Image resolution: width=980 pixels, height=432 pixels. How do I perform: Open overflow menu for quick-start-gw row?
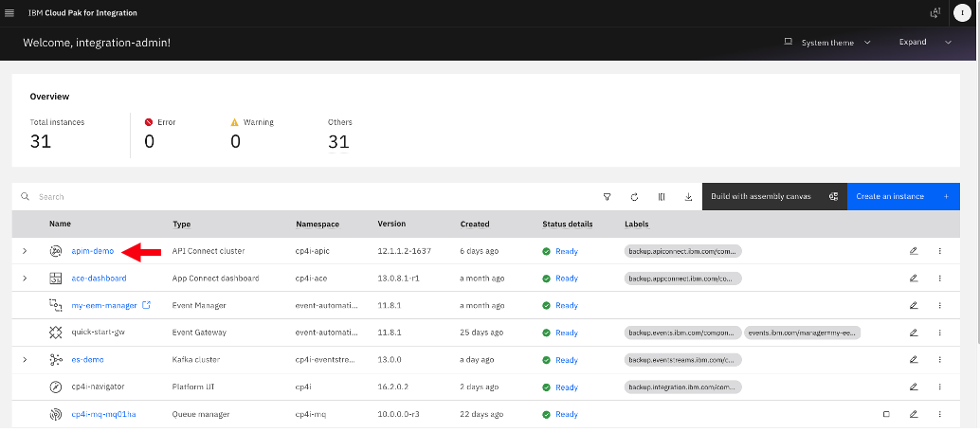(939, 333)
